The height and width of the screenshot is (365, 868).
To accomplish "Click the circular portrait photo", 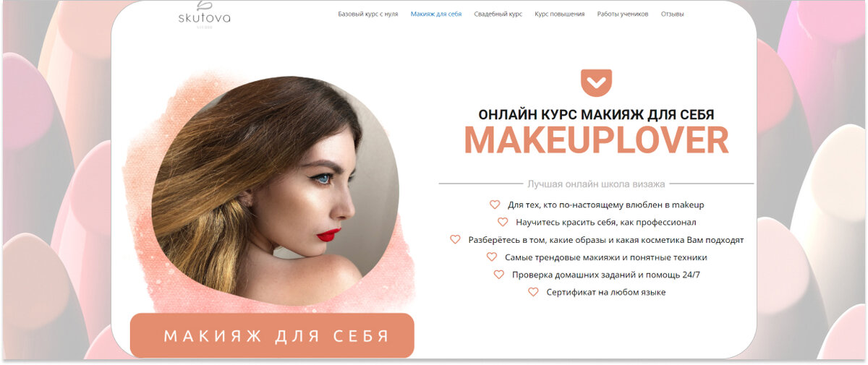I will [275, 192].
